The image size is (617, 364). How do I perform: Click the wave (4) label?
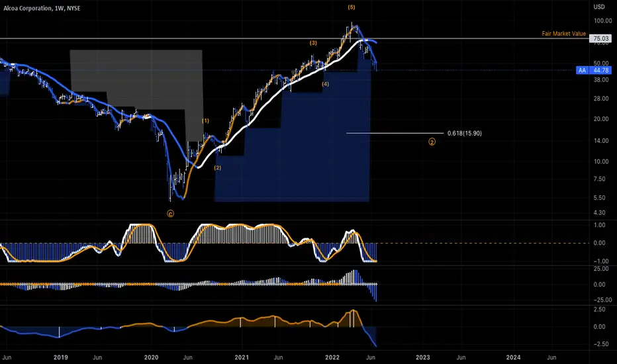[326, 84]
